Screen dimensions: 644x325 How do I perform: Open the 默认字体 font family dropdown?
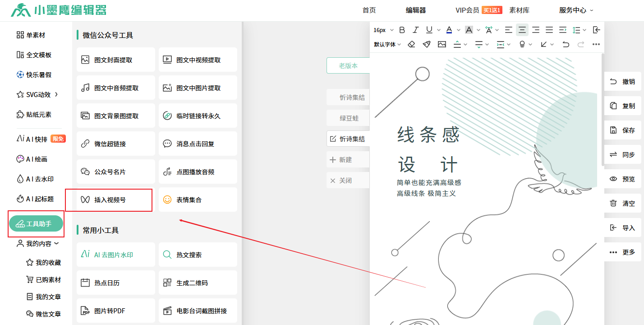[x=387, y=44]
